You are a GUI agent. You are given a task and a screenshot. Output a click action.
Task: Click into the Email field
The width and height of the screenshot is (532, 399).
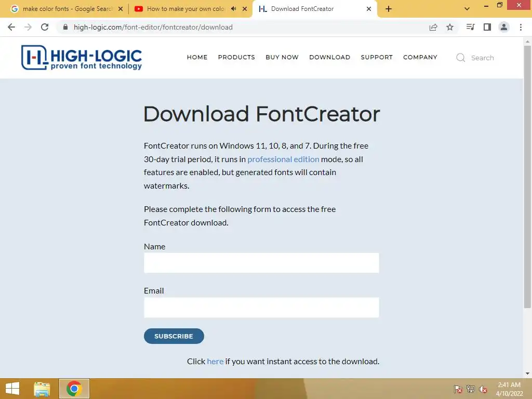[261, 308]
